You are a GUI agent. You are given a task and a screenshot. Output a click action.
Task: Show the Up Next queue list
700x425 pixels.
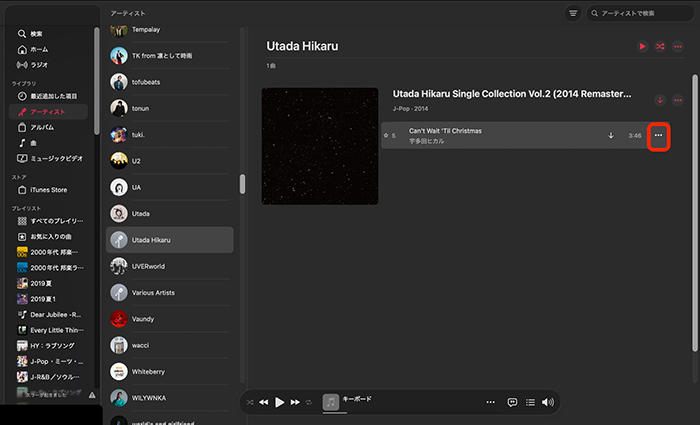530,402
